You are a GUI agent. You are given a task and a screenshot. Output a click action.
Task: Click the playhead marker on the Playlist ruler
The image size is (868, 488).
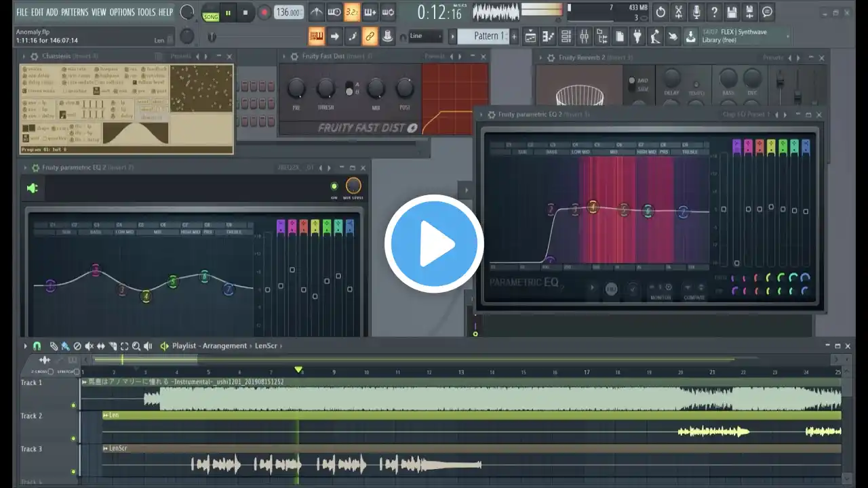coord(298,369)
